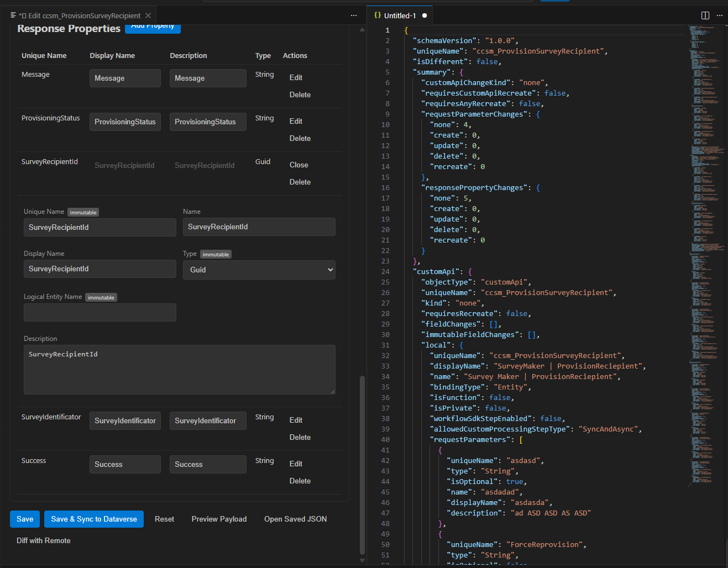Click immutable badge next to Type label
This screenshot has height=568, width=728.
click(216, 254)
